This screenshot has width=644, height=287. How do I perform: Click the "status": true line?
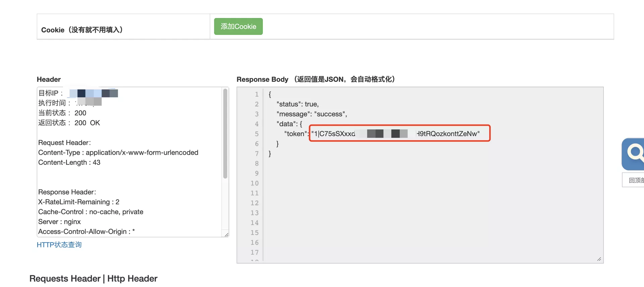click(x=298, y=104)
